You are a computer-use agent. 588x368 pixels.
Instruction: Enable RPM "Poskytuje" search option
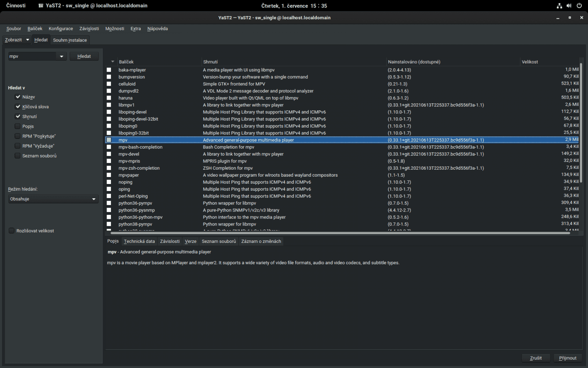(x=17, y=136)
